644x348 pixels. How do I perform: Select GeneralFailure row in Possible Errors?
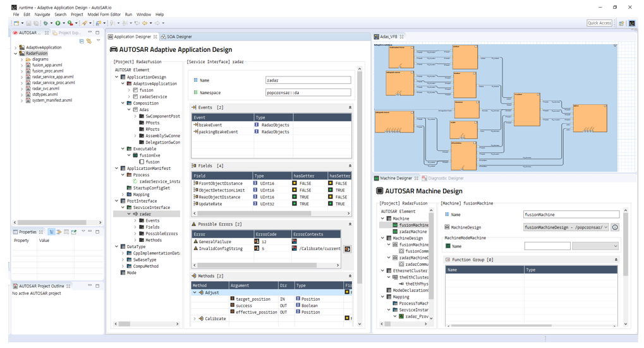[x=266, y=242]
